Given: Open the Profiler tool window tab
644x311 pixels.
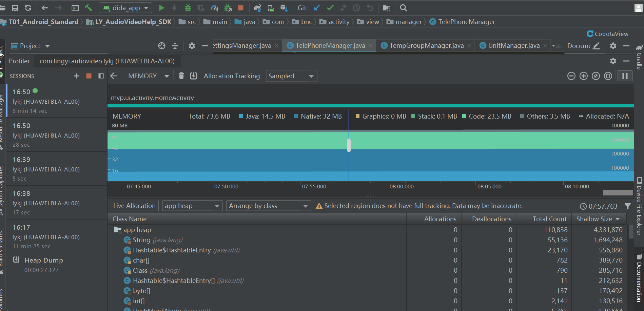Looking at the screenshot, I should pos(19,61).
